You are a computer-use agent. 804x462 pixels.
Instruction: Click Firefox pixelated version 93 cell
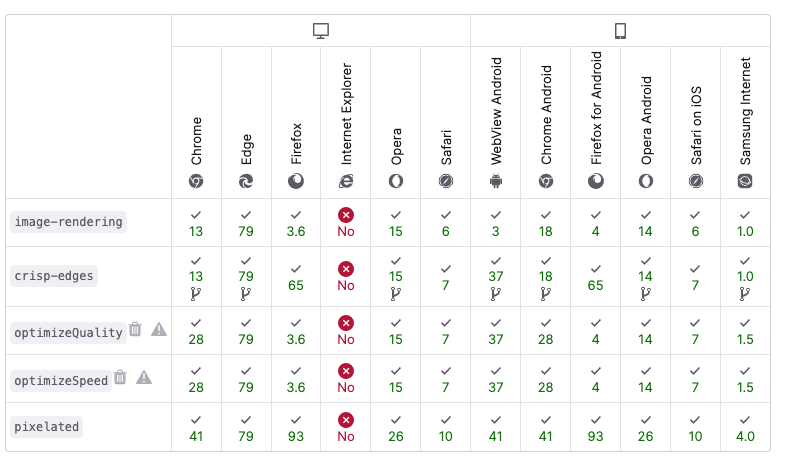pos(296,427)
